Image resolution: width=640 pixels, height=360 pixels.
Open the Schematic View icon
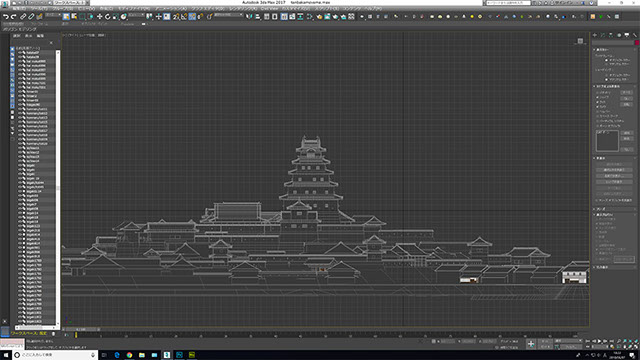(x=300, y=17)
